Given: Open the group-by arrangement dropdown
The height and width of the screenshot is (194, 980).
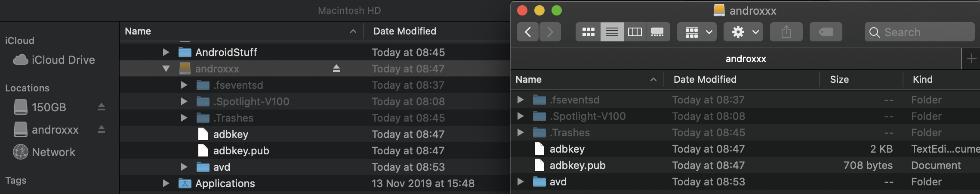Looking at the screenshot, I should pos(697,32).
